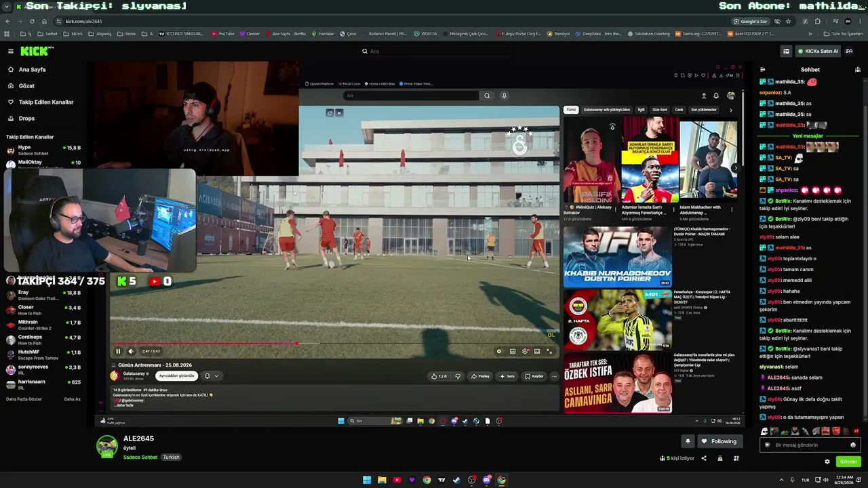Screen dimensions: 868x488
Task: Open Cordiseps channel in the sidebar
Action: (x=43, y=340)
